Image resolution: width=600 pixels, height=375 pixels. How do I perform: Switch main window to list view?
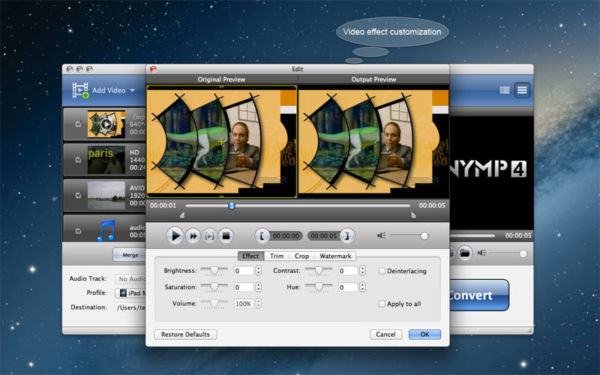pyautogui.click(x=522, y=90)
